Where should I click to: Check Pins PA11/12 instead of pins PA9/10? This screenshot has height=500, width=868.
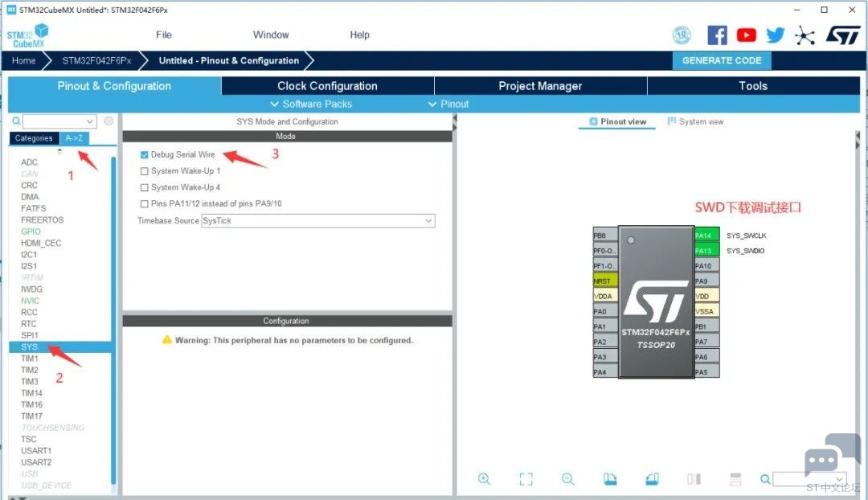point(145,204)
